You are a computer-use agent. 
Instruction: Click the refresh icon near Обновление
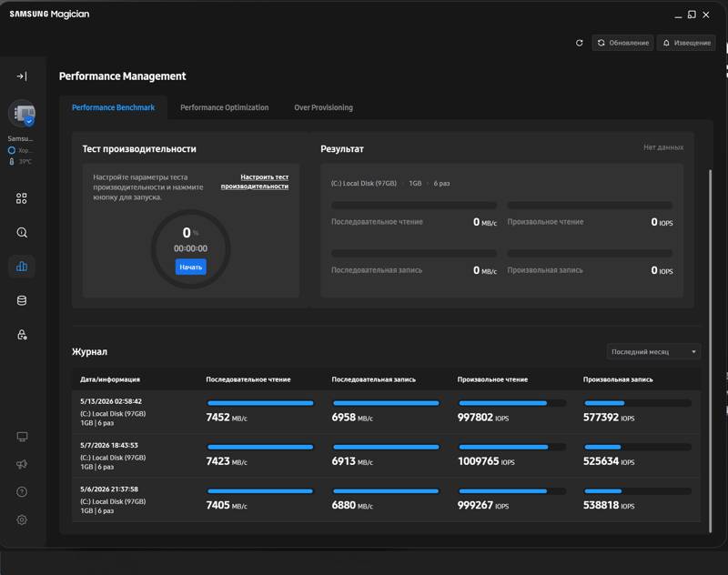click(579, 43)
